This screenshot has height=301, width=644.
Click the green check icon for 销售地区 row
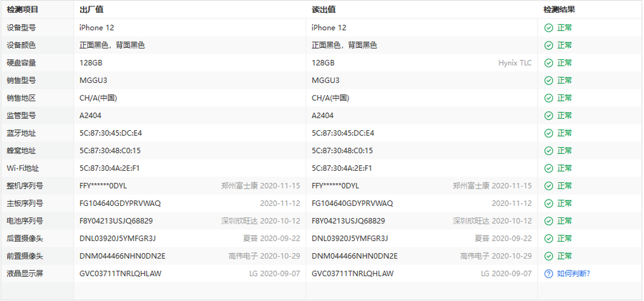coord(548,98)
